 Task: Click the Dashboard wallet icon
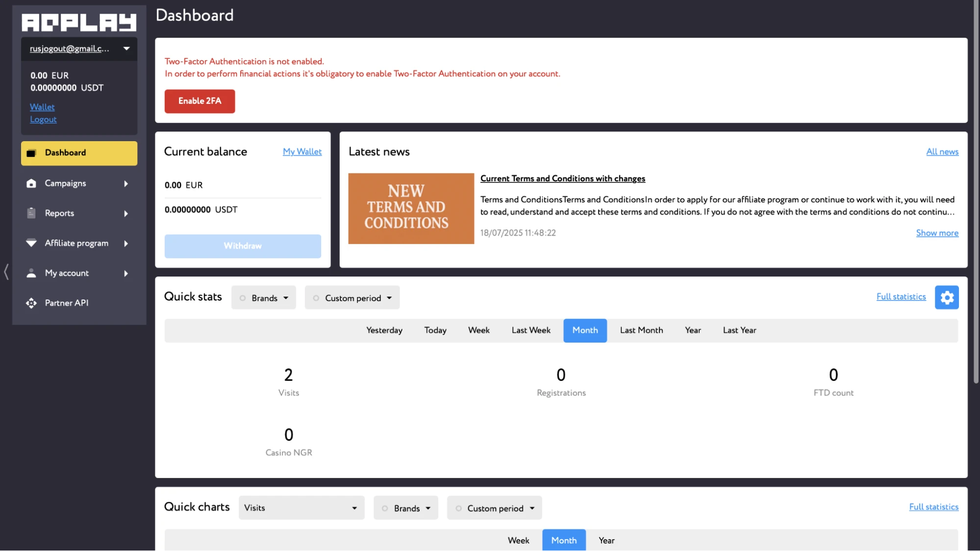31,153
